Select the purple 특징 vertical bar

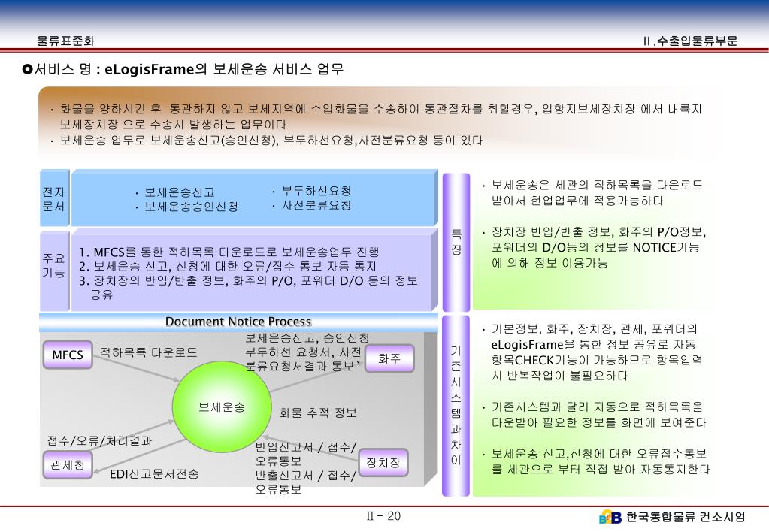pos(456,242)
